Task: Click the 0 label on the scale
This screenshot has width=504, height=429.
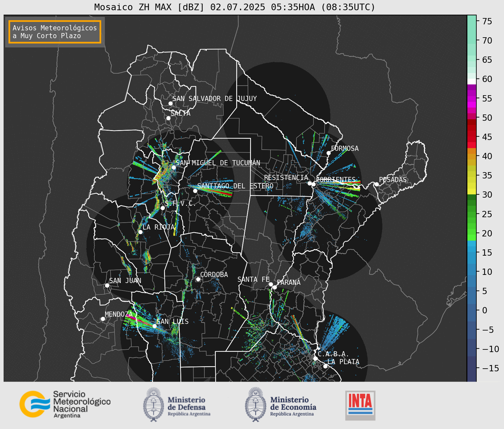Action: pyautogui.click(x=485, y=310)
